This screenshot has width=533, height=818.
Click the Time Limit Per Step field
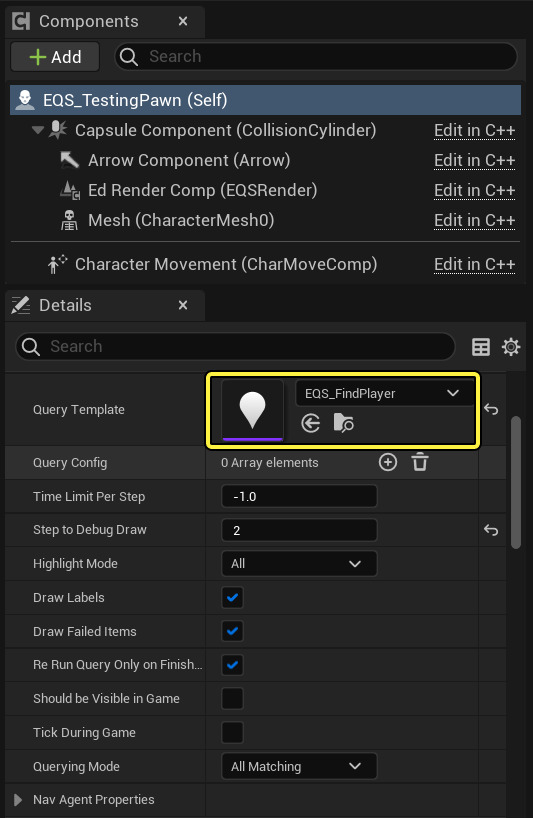coord(299,496)
